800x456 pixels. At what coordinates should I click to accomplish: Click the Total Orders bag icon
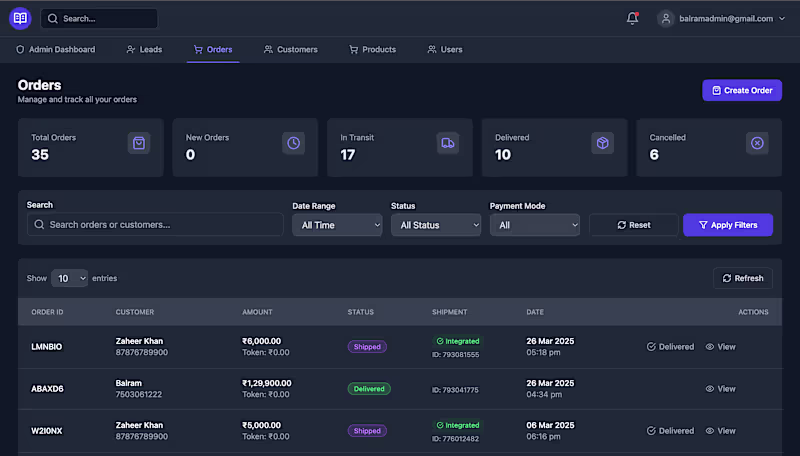139,143
